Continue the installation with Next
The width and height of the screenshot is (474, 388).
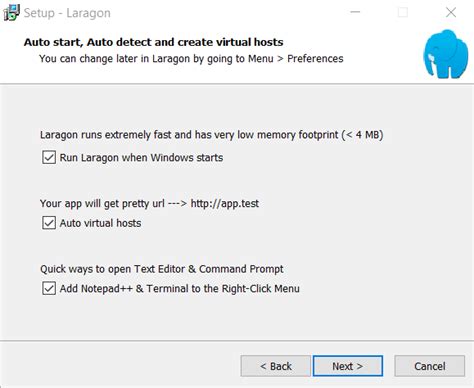(348, 366)
